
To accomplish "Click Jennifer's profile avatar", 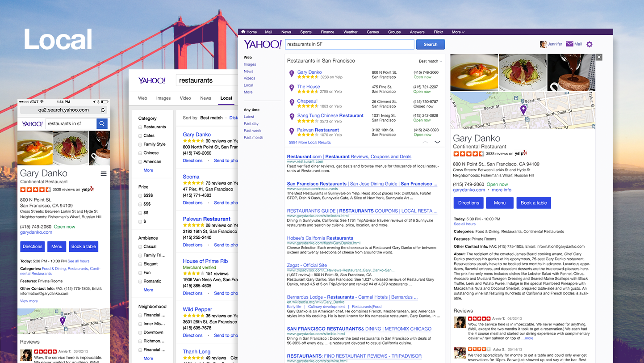I will pos(543,44).
